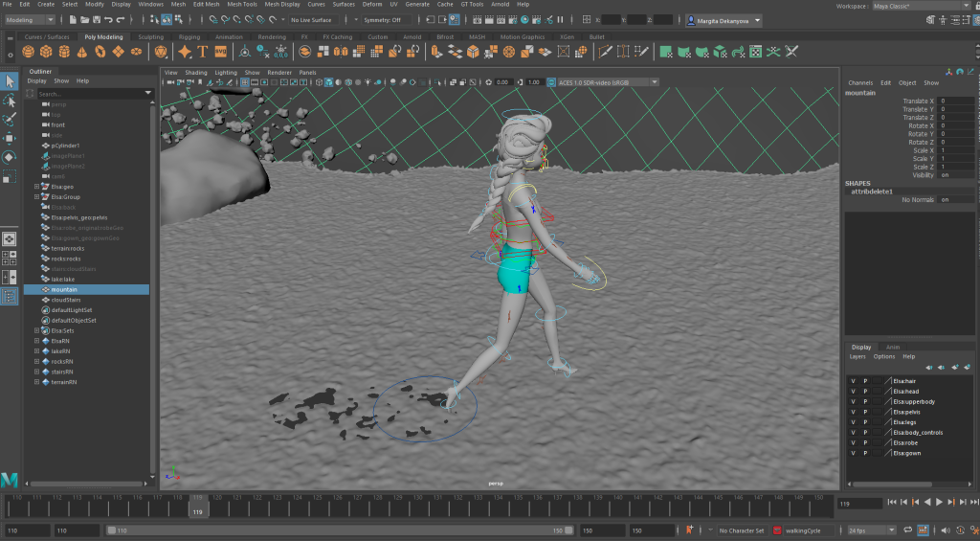Click the Outliner search field
The width and height of the screenshot is (980, 541).
[x=89, y=94]
